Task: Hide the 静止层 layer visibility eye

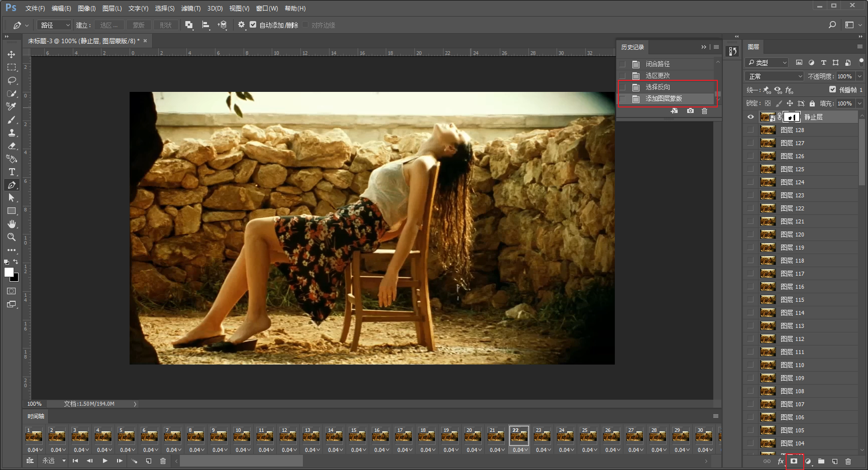Action: 750,117
